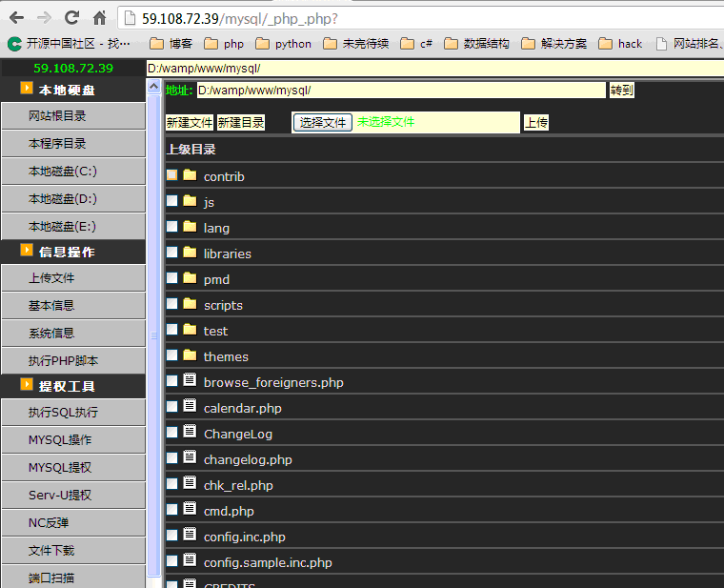Tick the checkbox for libraries
The width and height of the screenshot is (724, 588).
coord(172,253)
